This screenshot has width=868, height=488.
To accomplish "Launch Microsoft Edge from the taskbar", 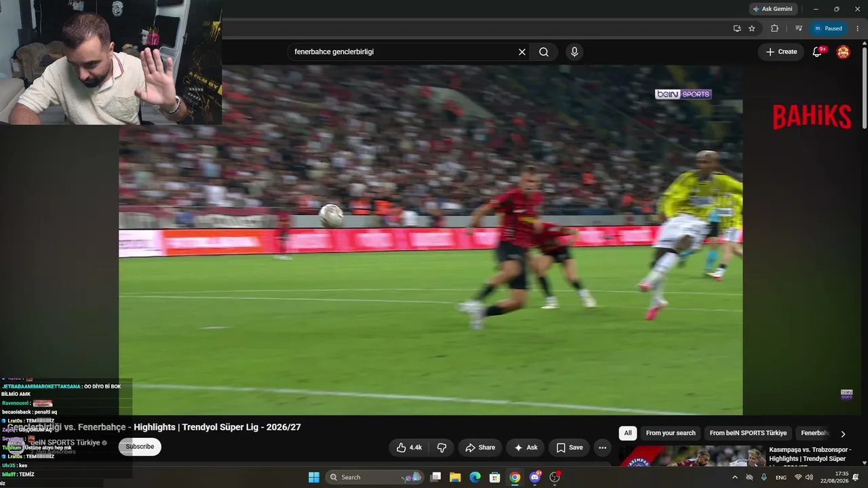I will (x=475, y=477).
